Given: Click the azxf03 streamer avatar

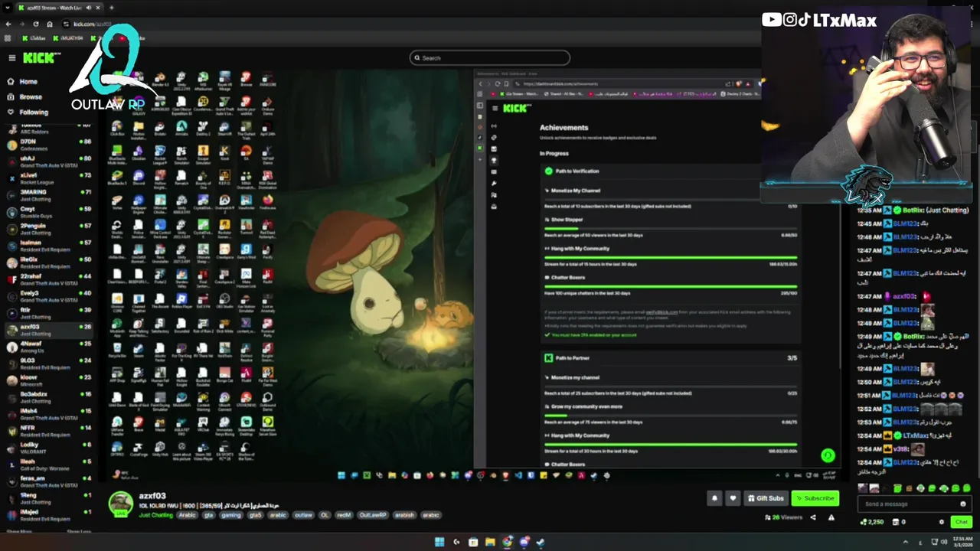Looking at the screenshot, I should [120, 504].
